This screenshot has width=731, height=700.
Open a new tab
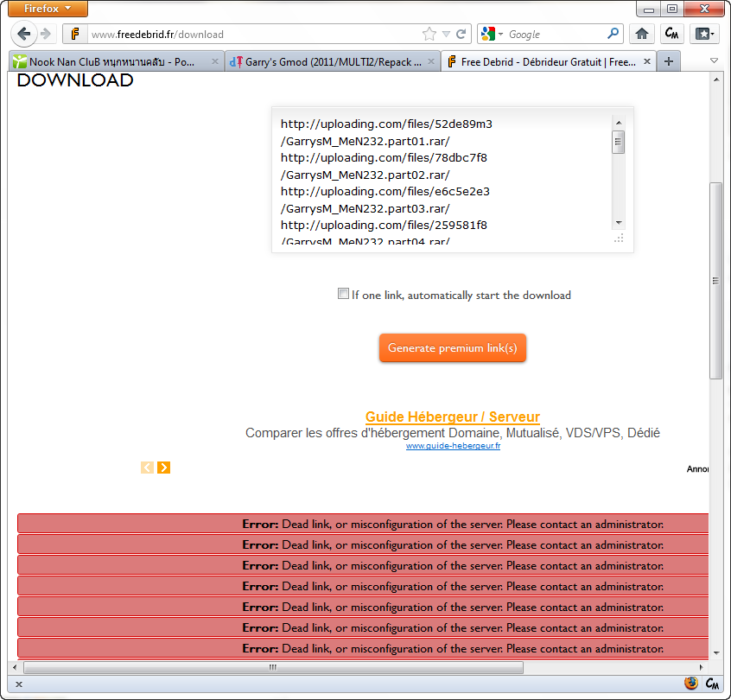coord(669,61)
